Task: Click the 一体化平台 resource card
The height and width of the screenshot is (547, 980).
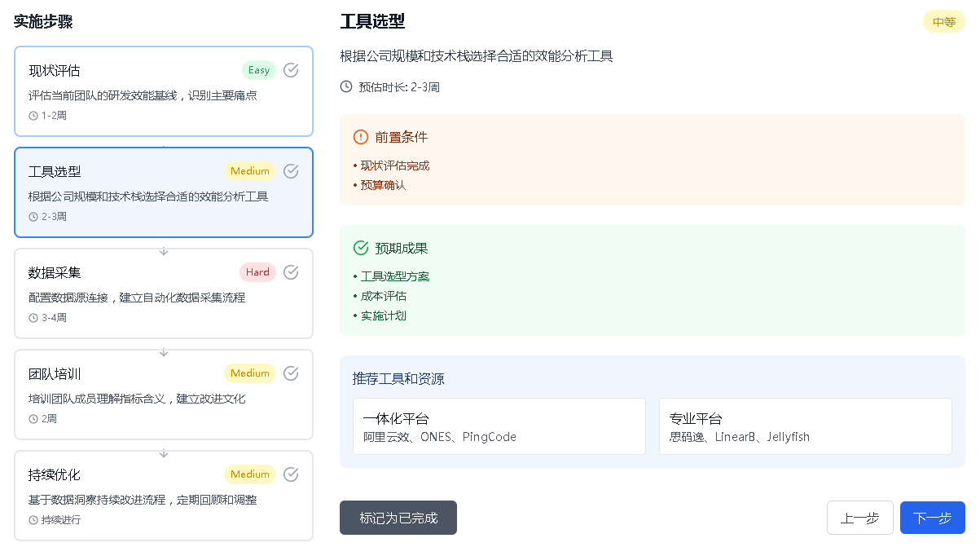Action: 499,426
